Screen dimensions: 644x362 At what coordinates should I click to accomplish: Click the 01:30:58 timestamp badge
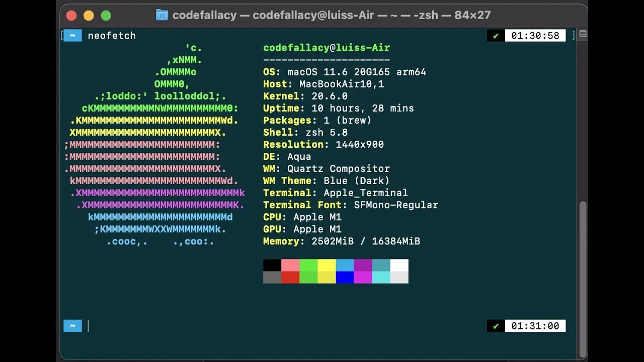point(535,35)
